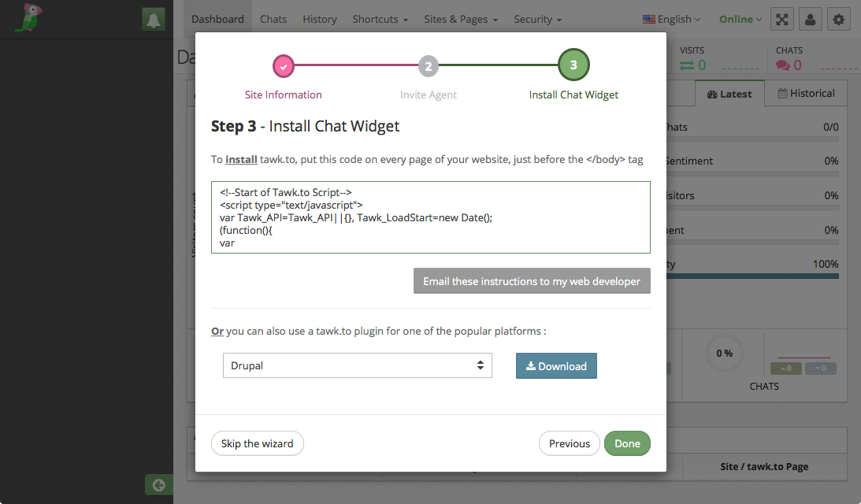Open the Dashboard menu item

click(217, 19)
